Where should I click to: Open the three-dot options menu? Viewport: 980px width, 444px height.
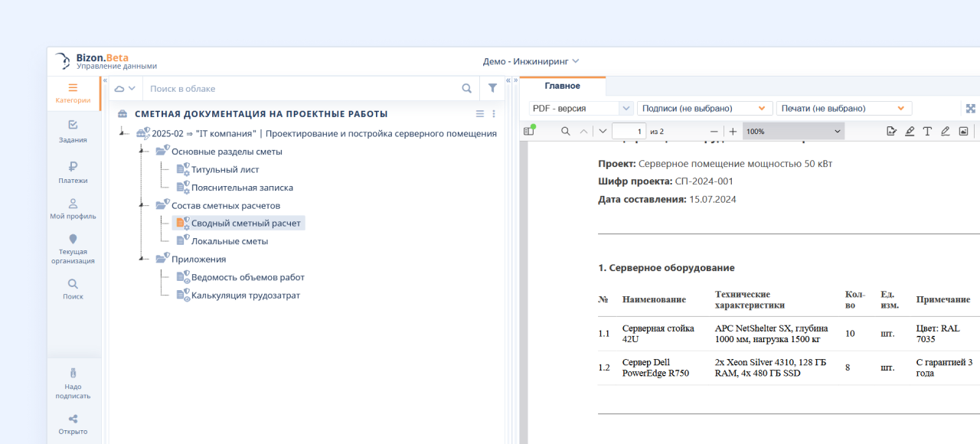tap(494, 113)
